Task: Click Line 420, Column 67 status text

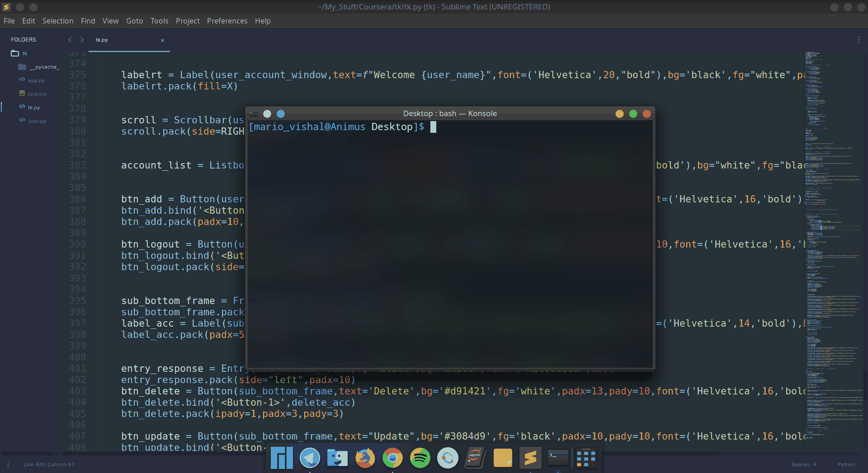Action: click(49, 464)
